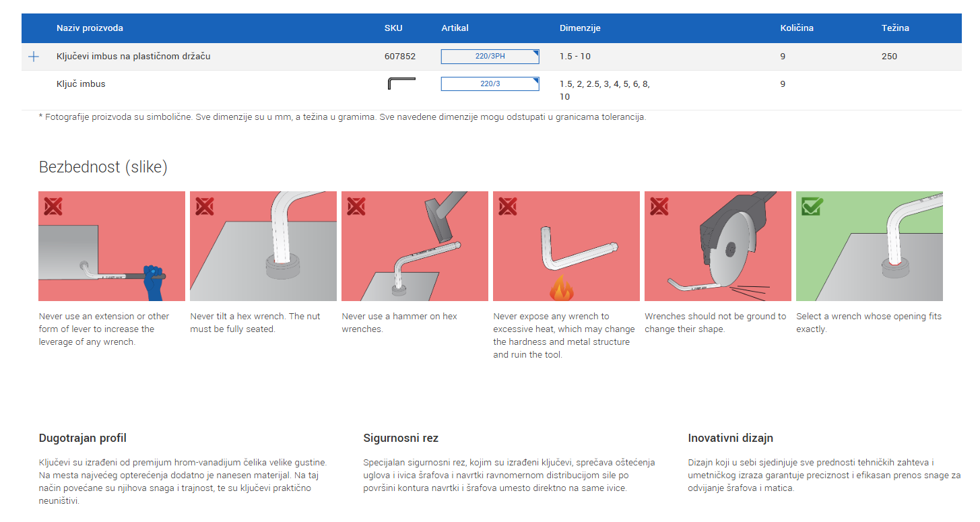Image resolution: width=980 pixels, height=522 pixels.
Task: Open the green correct-fit wrench image
Action: [870, 247]
